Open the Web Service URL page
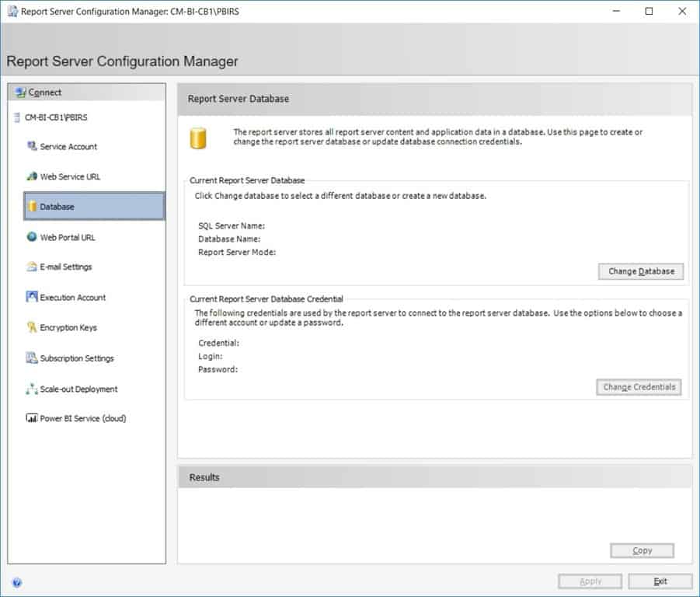The image size is (700, 597). point(70,176)
